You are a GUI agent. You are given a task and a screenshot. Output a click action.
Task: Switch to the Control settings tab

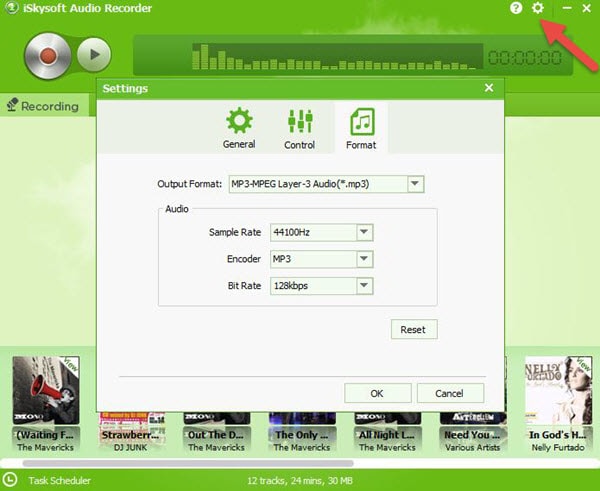click(300, 129)
